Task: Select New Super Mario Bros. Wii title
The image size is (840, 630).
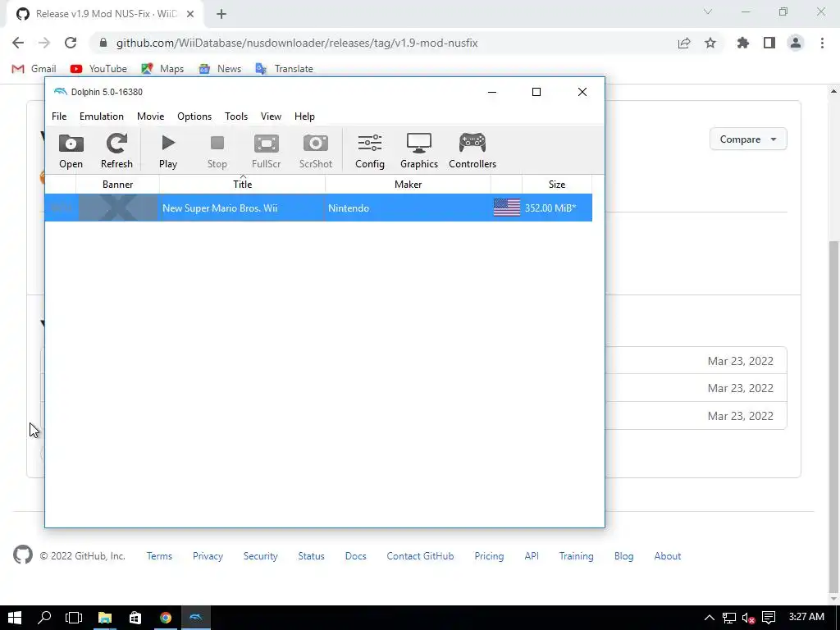Action: point(220,208)
